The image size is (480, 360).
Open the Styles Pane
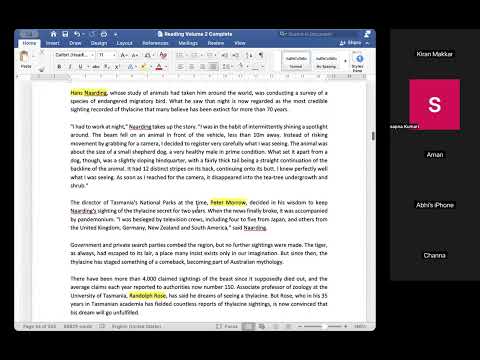tap(359, 63)
